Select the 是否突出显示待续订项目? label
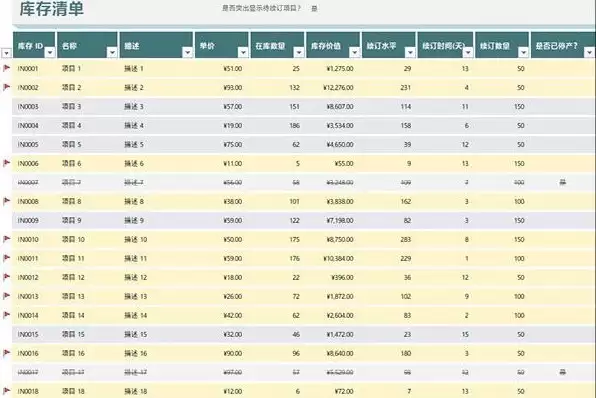596x398 pixels. point(262,8)
